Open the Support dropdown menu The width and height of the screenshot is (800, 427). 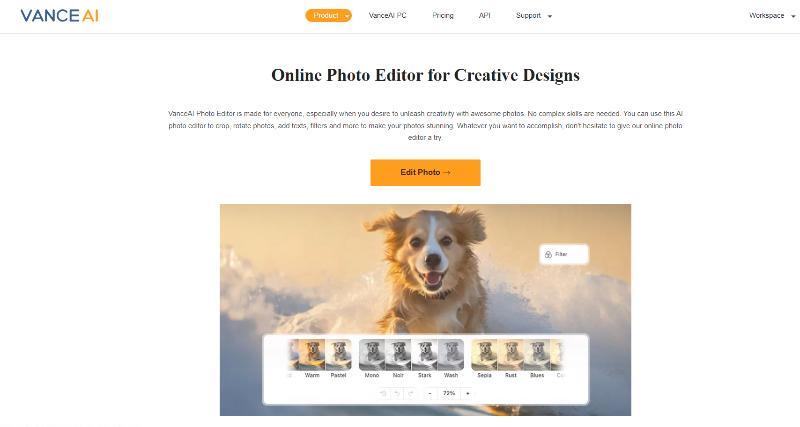click(x=534, y=16)
